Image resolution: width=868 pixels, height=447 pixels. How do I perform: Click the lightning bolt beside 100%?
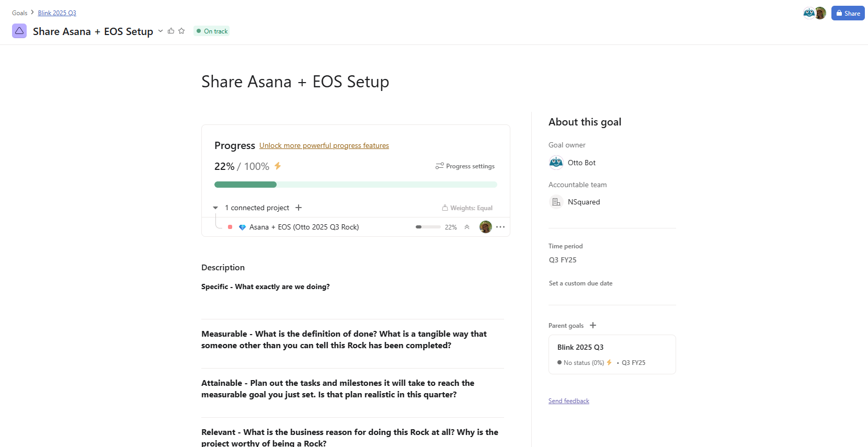[278, 166]
